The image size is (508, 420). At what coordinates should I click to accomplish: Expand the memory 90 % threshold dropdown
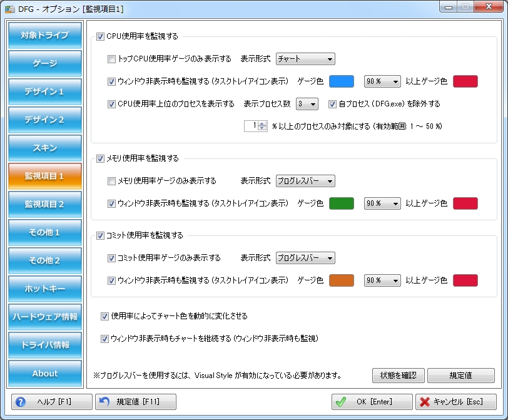(382, 203)
